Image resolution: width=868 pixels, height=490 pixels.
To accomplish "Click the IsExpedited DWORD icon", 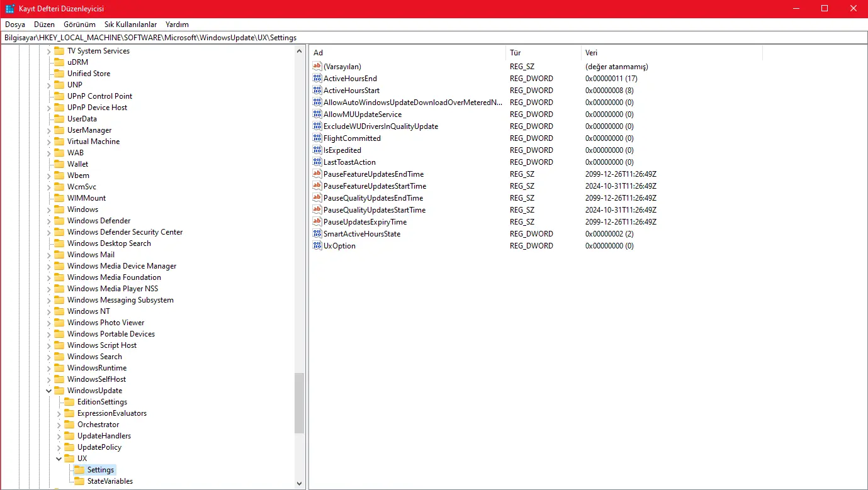I will pyautogui.click(x=317, y=150).
